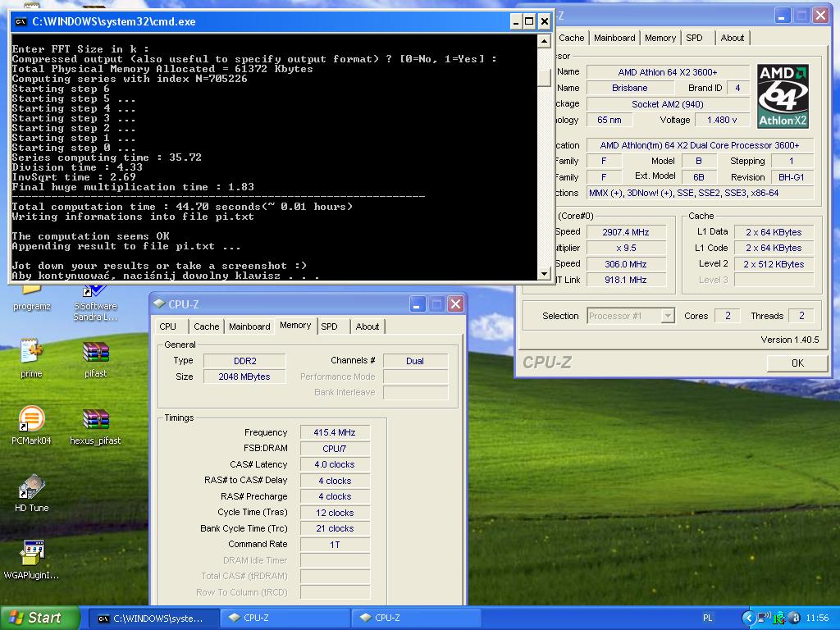The image size is (840, 630).
Task: Click the network tray icon
Action: [x=764, y=618]
